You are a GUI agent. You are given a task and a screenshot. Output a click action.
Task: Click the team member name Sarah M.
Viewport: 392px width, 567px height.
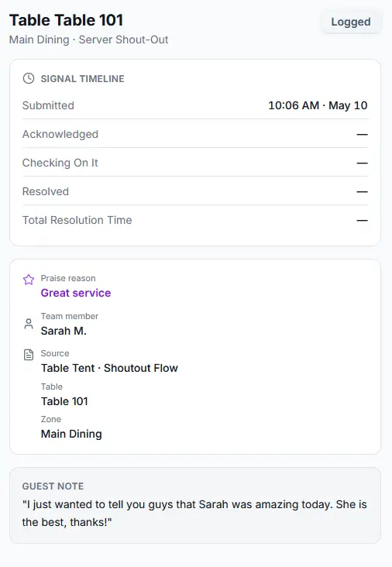(64, 331)
